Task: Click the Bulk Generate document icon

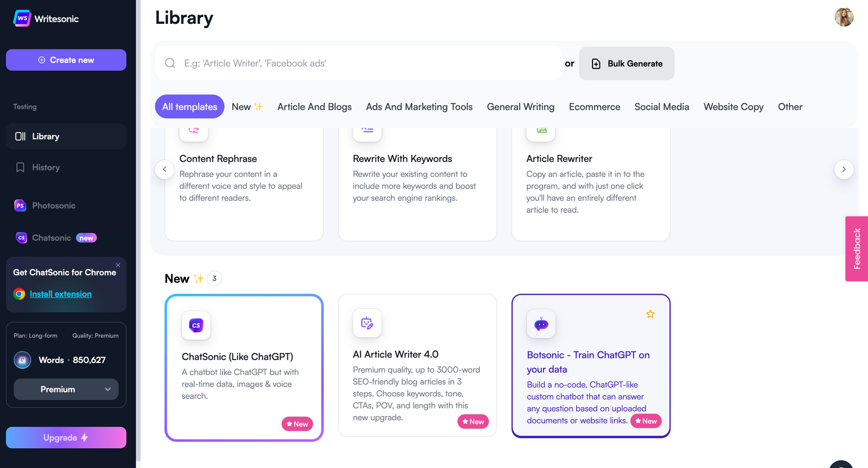Action: pos(596,64)
